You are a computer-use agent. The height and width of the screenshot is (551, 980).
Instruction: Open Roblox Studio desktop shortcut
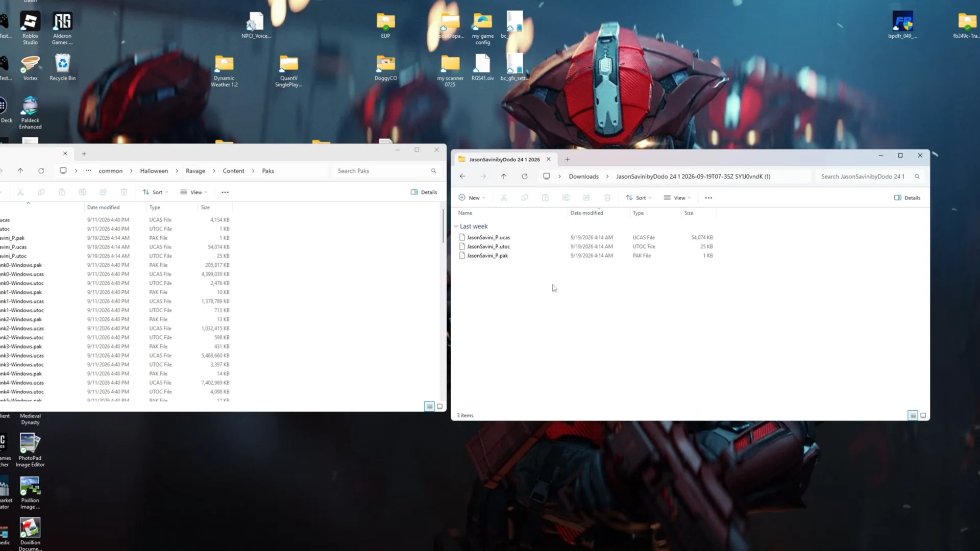pos(30,28)
